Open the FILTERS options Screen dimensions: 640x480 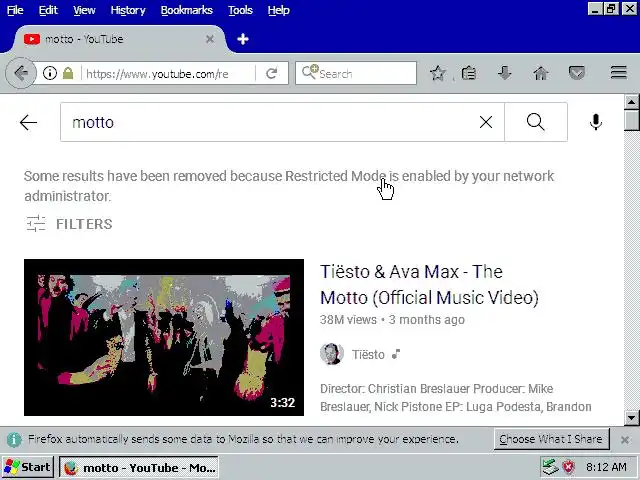(x=69, y=224)
